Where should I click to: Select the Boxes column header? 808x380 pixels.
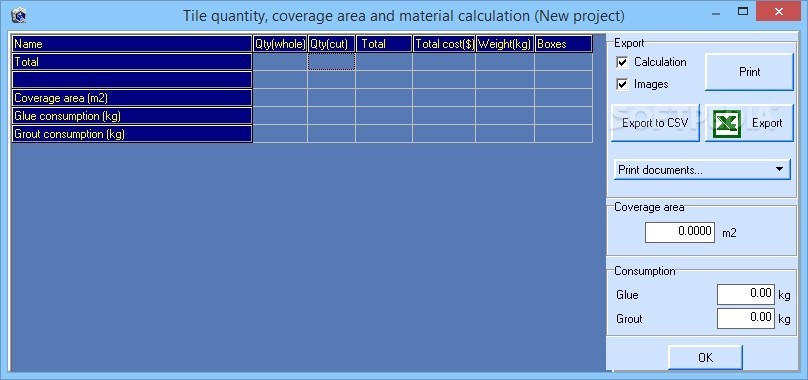(x=563, y=44)
